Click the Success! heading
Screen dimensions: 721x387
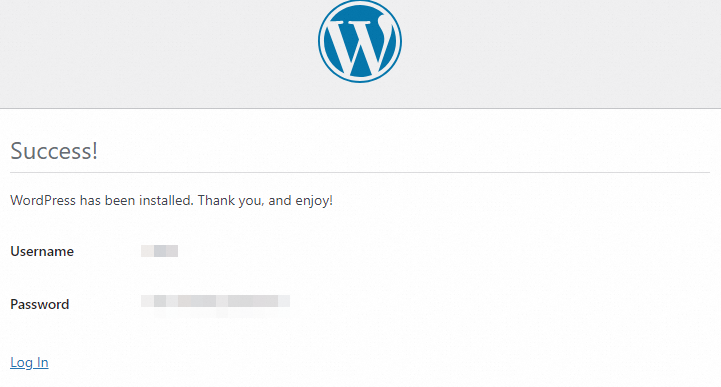[54, 151]
